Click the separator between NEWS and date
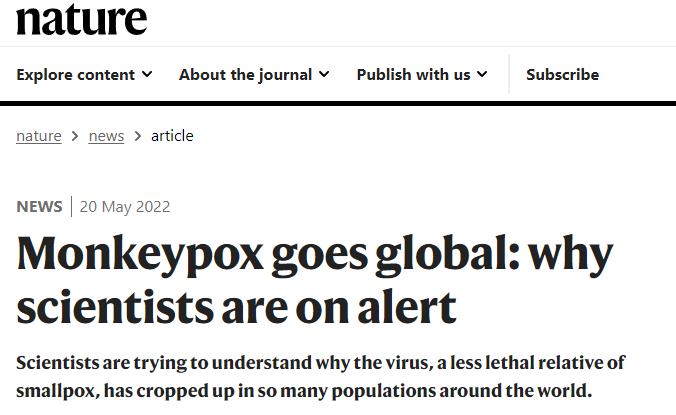This screenshot has width=676, height=415. point(71,207)
